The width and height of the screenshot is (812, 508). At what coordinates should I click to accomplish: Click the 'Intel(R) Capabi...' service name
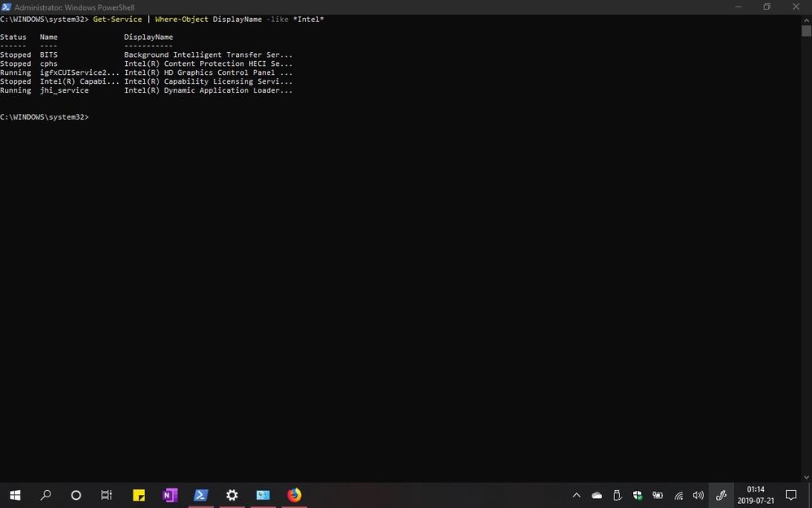point(80,81)
